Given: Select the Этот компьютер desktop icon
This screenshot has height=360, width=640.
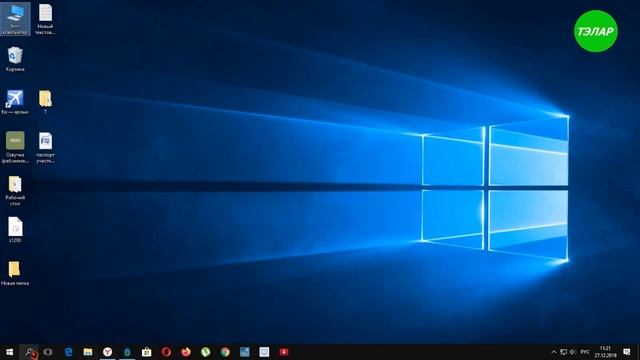Looking at the screenshot, I should tap(15, 19).
